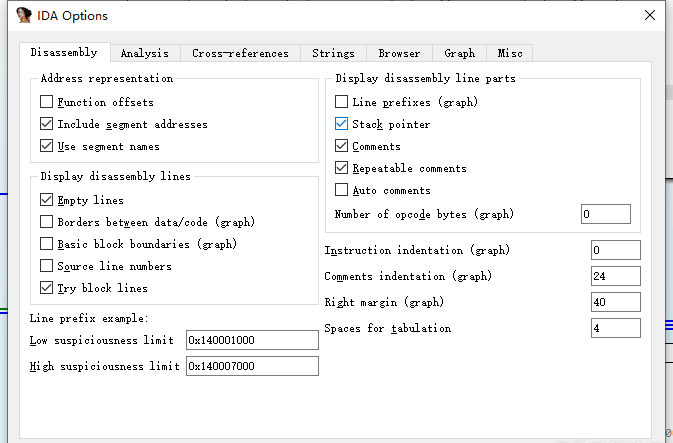Go to the Browser tab
Viewport: 673px width, 443px height.
click(x=399, y=53)
